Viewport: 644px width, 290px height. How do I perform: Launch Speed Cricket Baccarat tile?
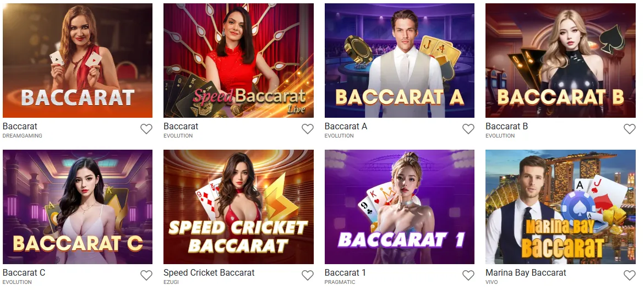coord(239,206)
